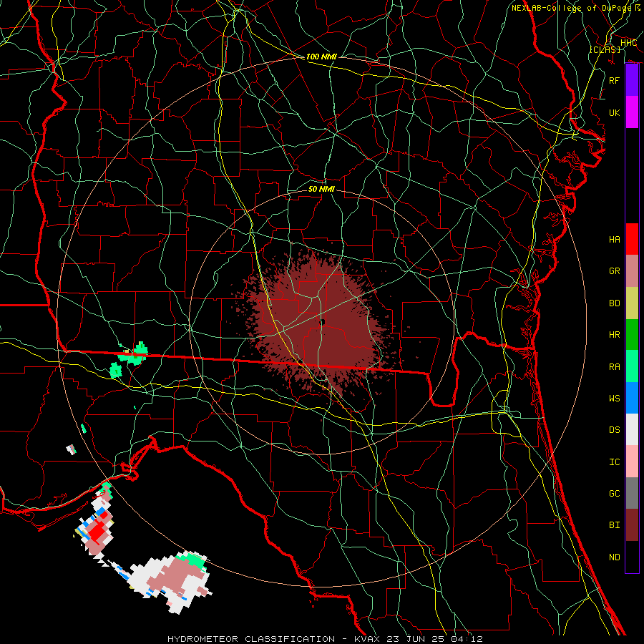Click the black radar site marker

tap(323, 322)
